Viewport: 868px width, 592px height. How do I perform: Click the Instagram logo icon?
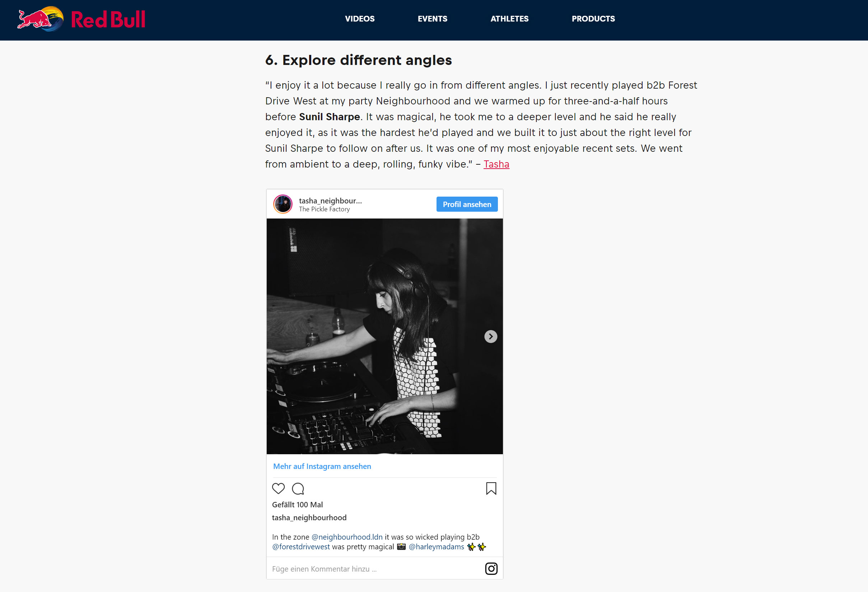coord(491,568)
